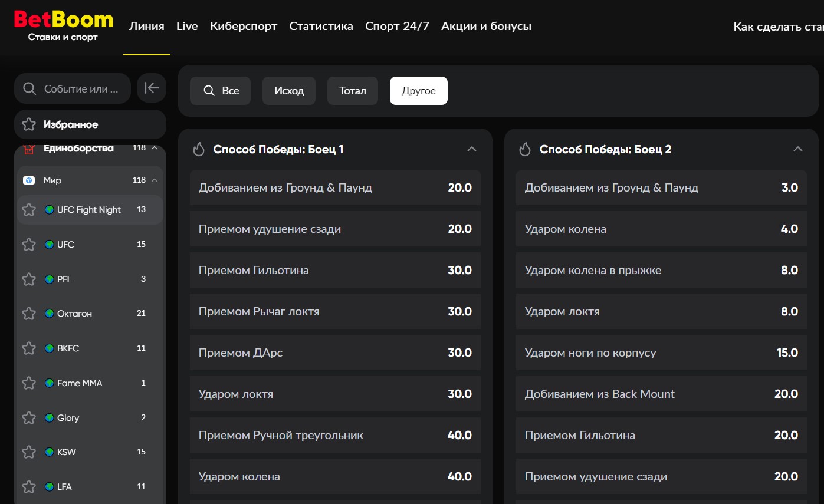Bet Боец 2 Добиванием из Граунд & Паунд 3.0
Viewport: 824px width, 504px height.
click(661, 187)
